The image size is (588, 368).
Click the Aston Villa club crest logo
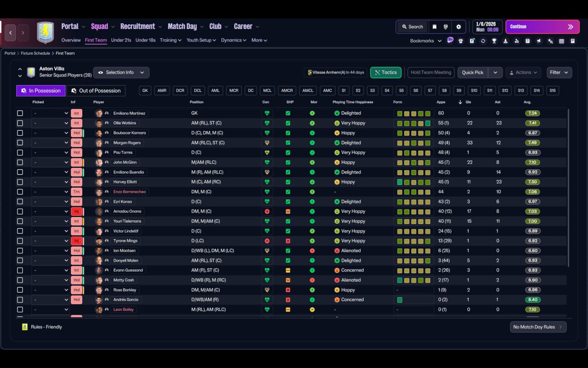point(45,33)
